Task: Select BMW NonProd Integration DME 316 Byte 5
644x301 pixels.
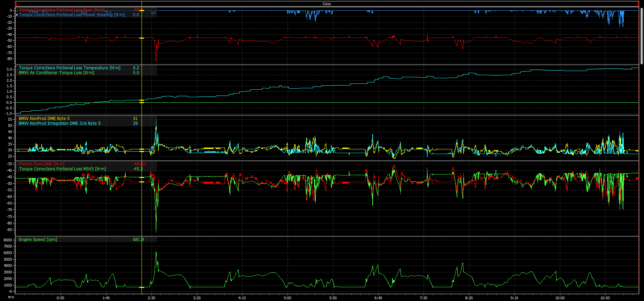Action: point(60,123)
